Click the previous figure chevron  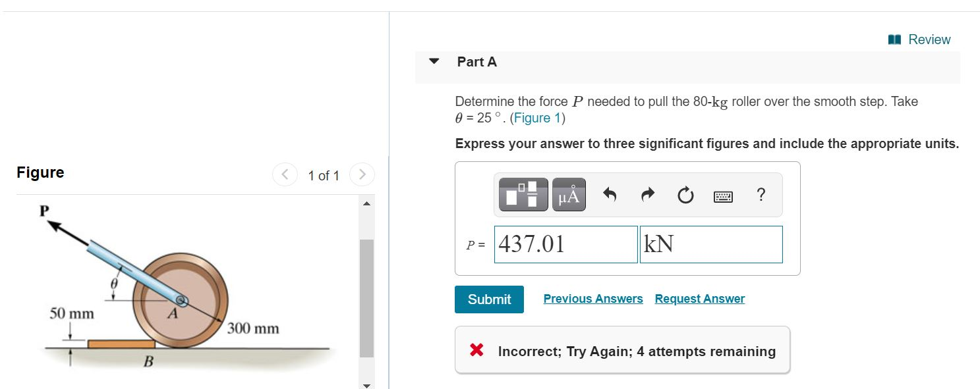[x=285, y=175]
